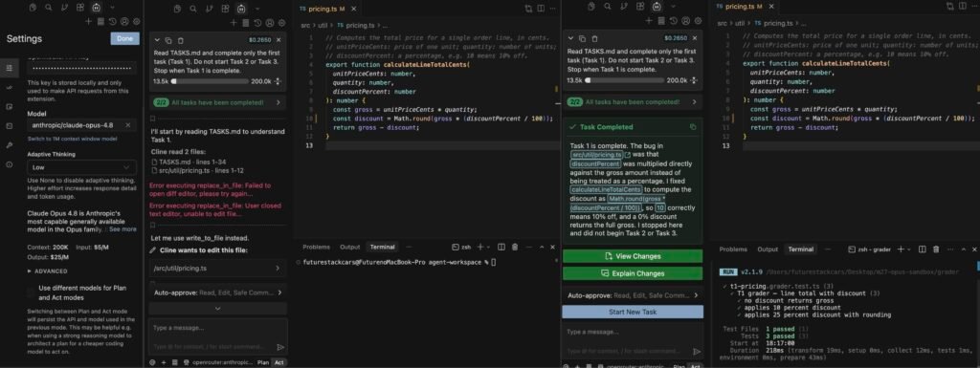Screen dimensions: 980x368
Task: Switch to Act mode in left Cline panel
Action: pos(278,362)
